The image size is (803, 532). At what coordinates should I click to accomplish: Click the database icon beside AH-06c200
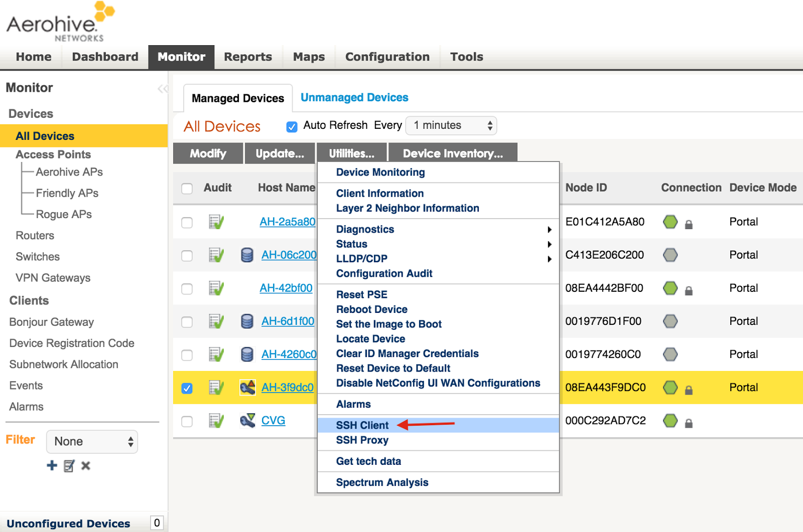[x=247, y=255]
